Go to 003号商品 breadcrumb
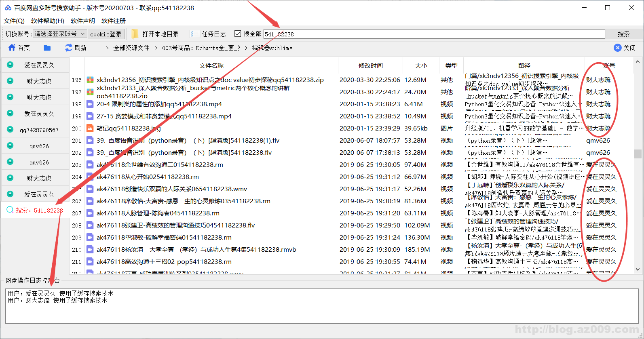The width and height of the screenshot is (644, 339). (201, 48)
